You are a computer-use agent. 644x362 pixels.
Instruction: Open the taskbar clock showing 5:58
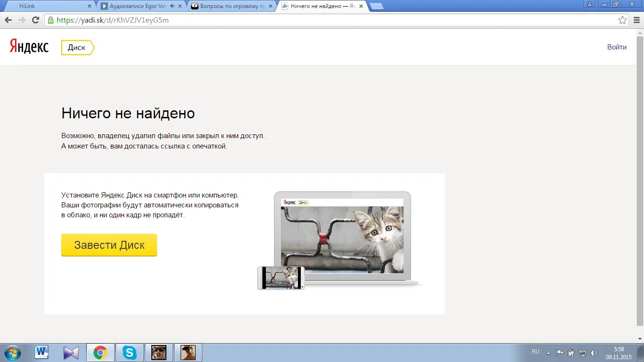(619, 353)
